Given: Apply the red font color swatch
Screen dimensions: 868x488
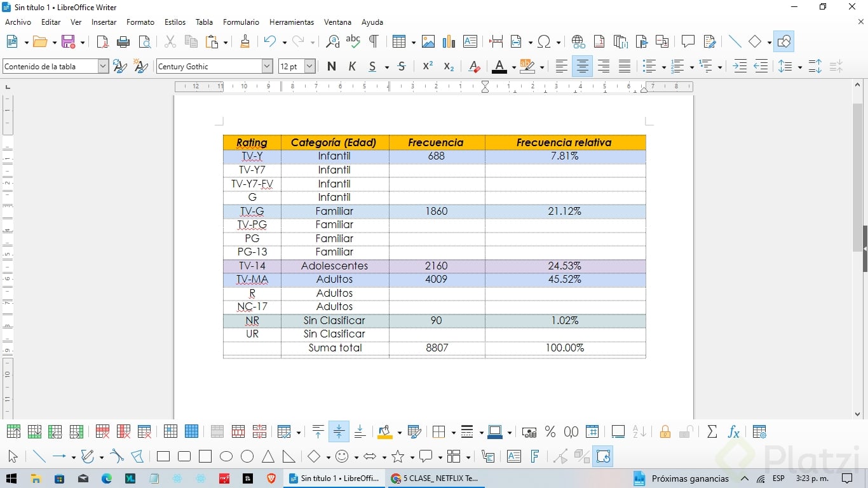Looking at the screenshot, I should pyautogui.click(x=499, y=66).
